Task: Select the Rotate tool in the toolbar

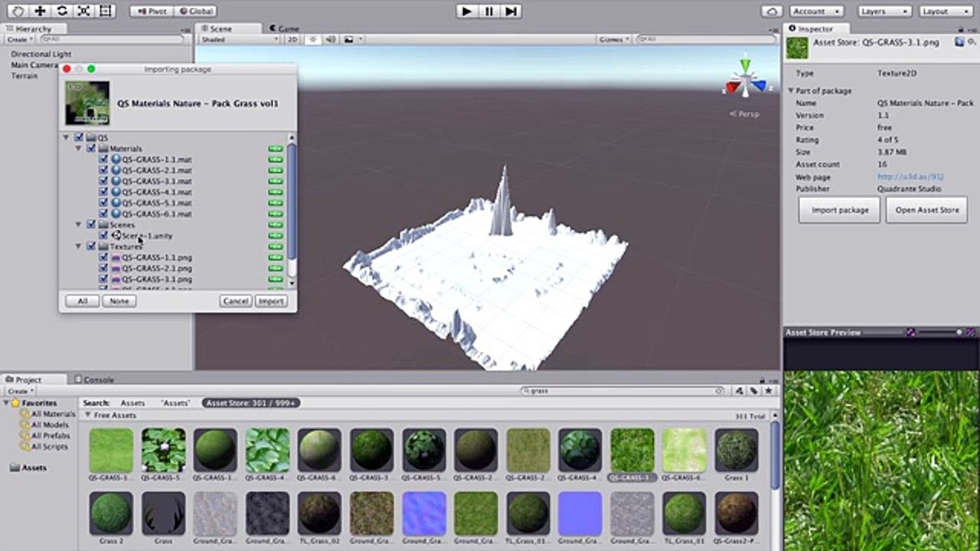Action: [62, 11]
